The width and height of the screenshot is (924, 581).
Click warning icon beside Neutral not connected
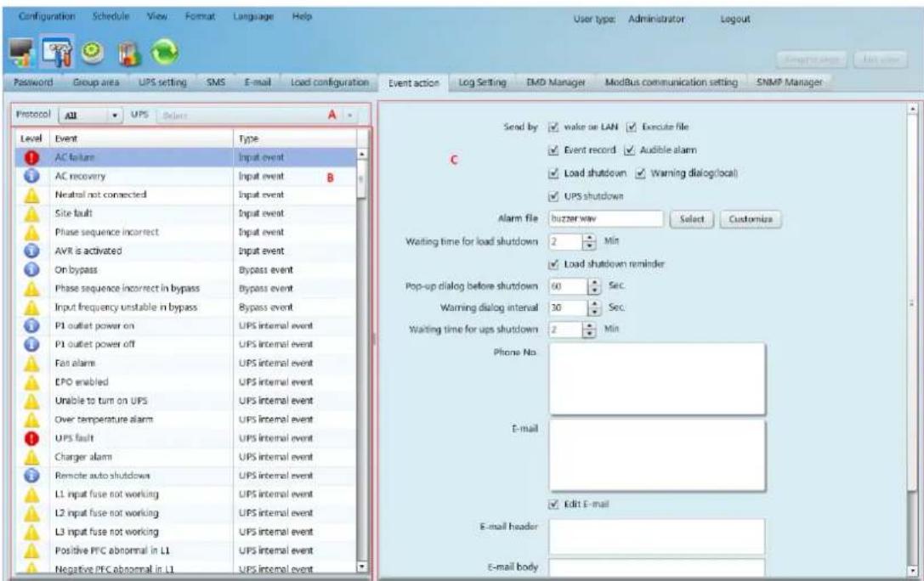click(31, 195)
